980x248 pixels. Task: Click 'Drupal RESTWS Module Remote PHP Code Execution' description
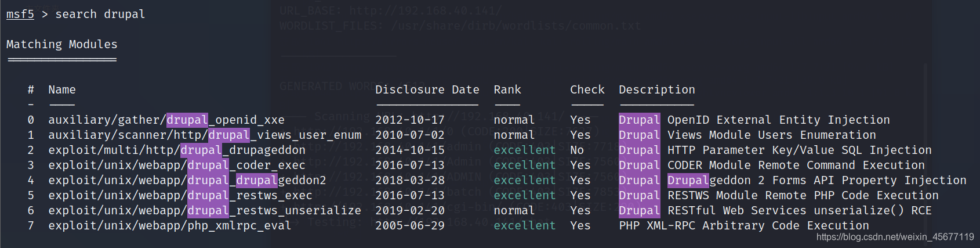(x=779, y=195)
